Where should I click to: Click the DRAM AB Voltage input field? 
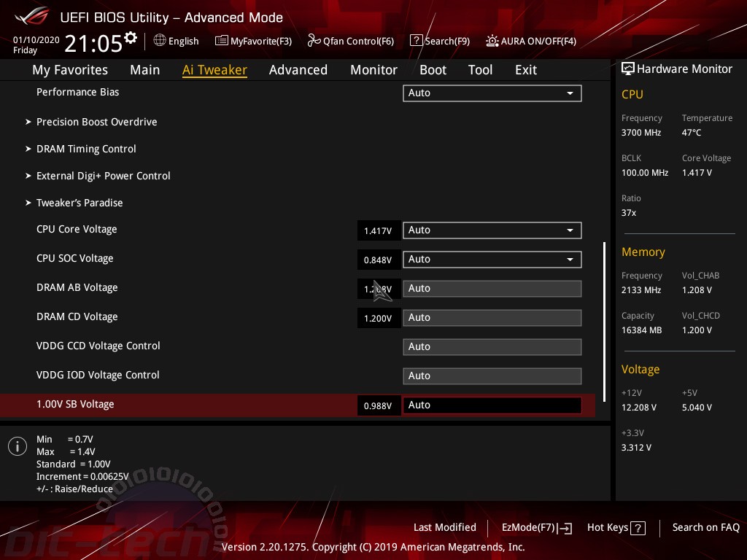492,289
